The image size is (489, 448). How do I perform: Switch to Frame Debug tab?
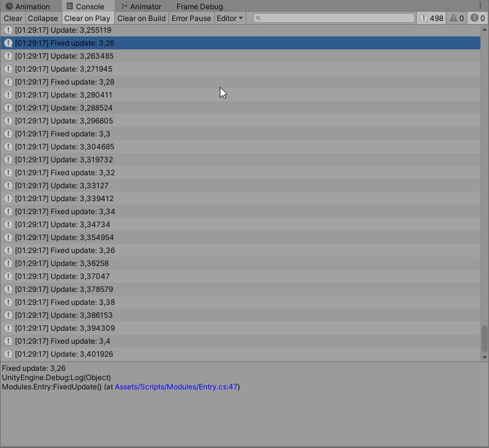tap(199, 6)
